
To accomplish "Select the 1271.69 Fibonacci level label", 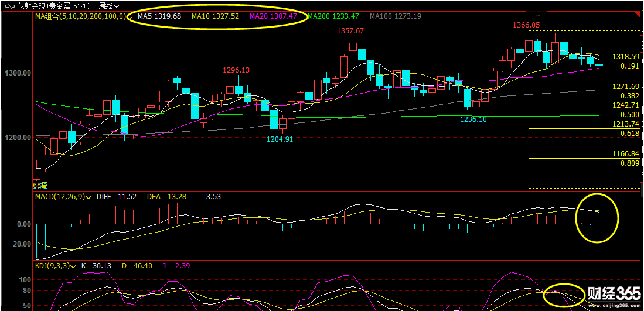I will tap(626, 86).
